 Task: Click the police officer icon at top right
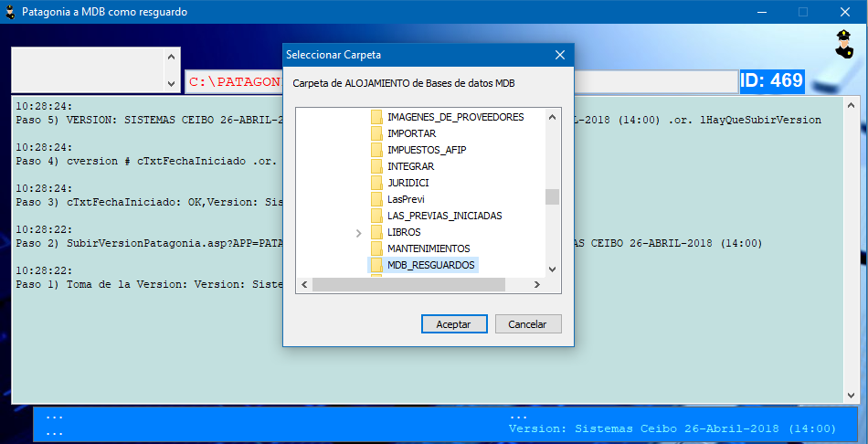coord(844,44)
